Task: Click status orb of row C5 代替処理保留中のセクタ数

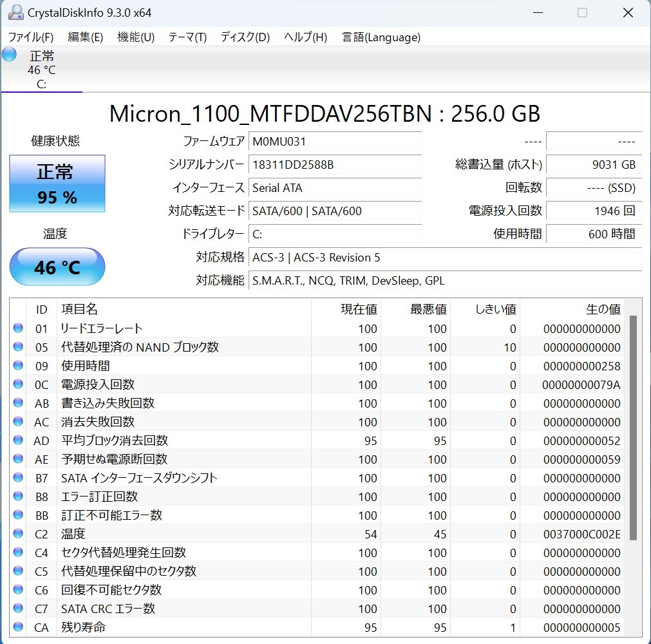Action: (x=18, y=571)
